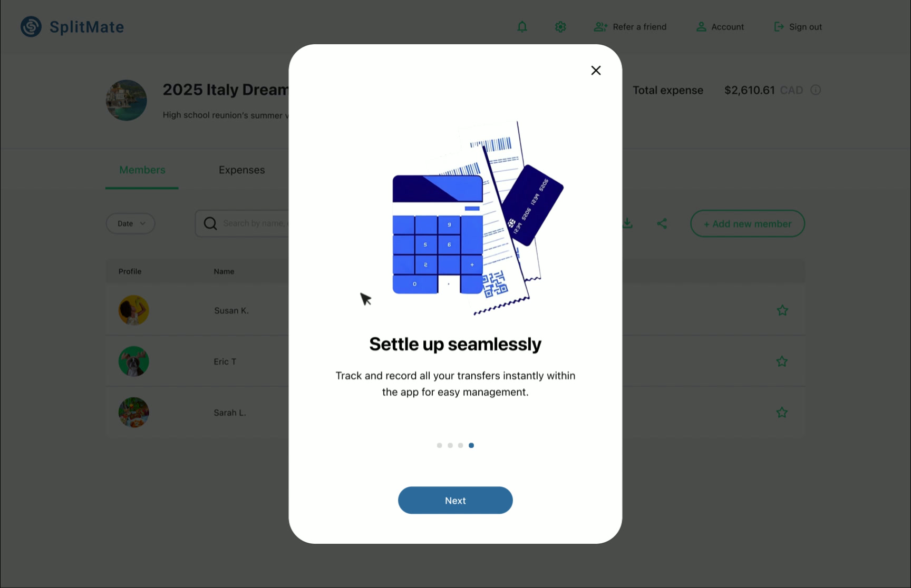Click the Sign out link
911x588 pixels.
click(798, 27)
